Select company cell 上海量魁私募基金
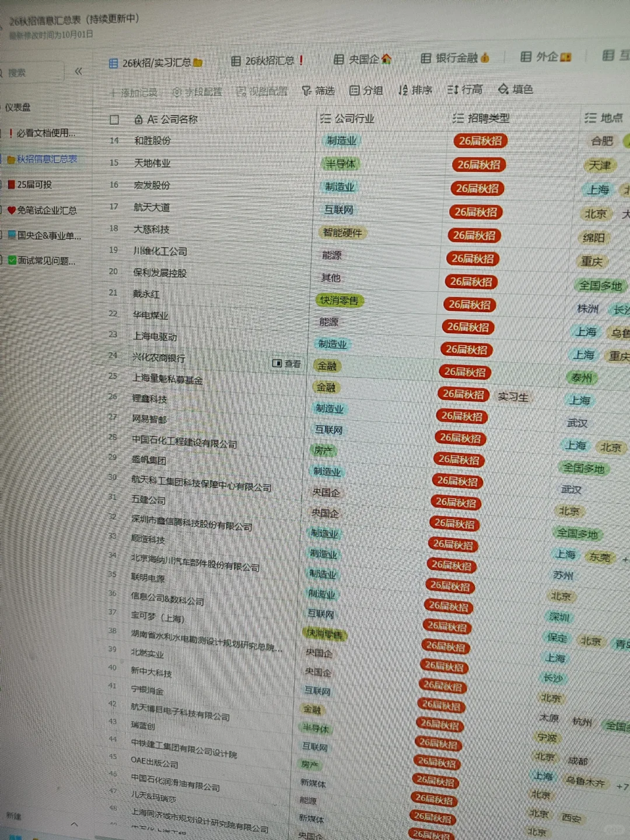 tap(167, 379)
